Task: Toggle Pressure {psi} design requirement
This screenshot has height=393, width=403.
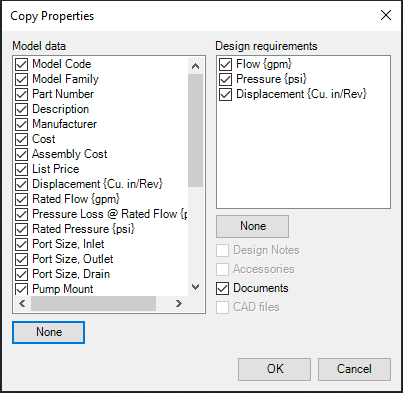Action: click(225, 79)
